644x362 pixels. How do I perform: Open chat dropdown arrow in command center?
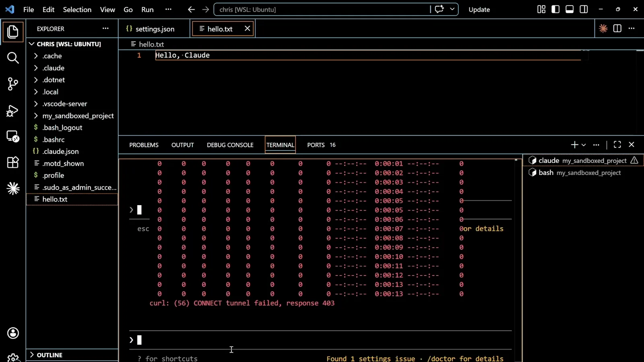(452, 9)
